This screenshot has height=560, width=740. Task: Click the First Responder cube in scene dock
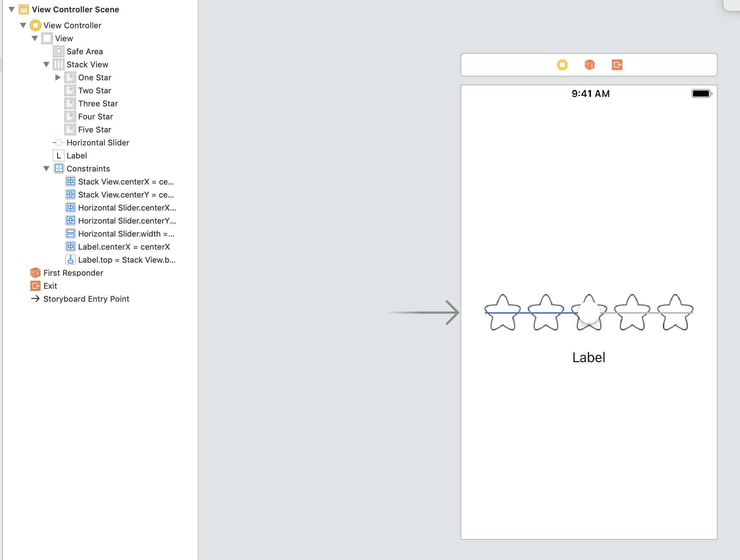pos(589,65)
